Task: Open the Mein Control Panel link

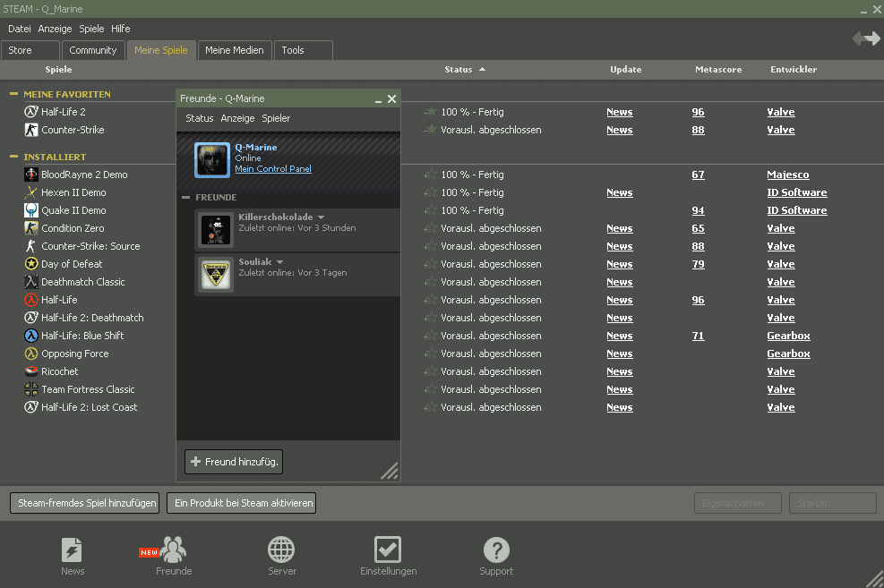Action: (273, 169)
